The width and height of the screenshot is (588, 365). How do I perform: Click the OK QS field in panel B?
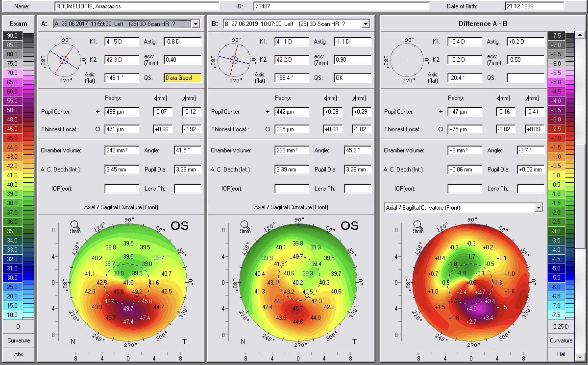pos(352,78)
